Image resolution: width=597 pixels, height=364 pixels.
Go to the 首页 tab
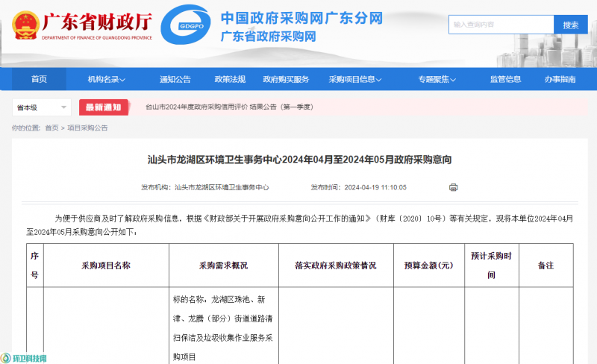click(x=39, y=79)
